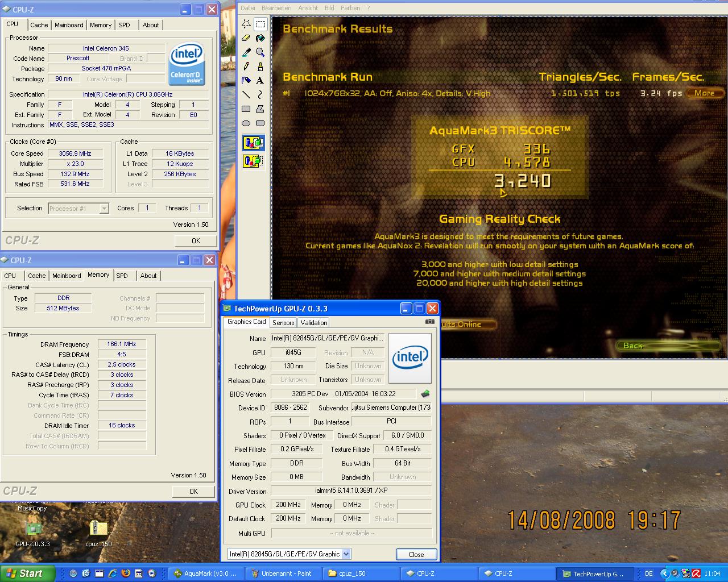Choose transparent selection mode in Paint toolbox
The image size is (728, 582).
[x=253, y=161]
